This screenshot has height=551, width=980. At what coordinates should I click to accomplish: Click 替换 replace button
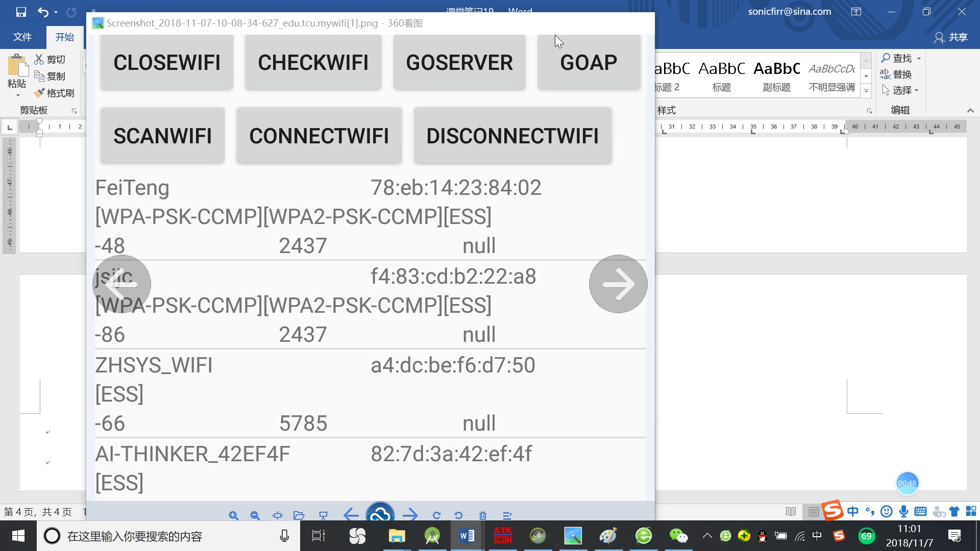(x=896, y=74)
